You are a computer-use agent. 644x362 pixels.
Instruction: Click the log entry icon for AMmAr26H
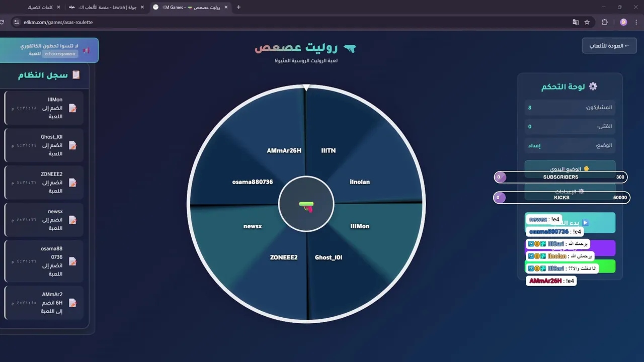point(72,303)
